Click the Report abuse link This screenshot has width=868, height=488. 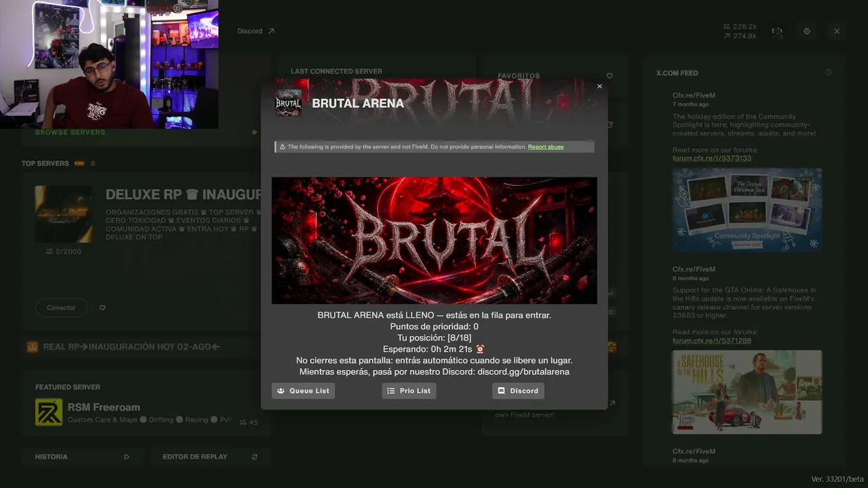click(x=546, y=147)
